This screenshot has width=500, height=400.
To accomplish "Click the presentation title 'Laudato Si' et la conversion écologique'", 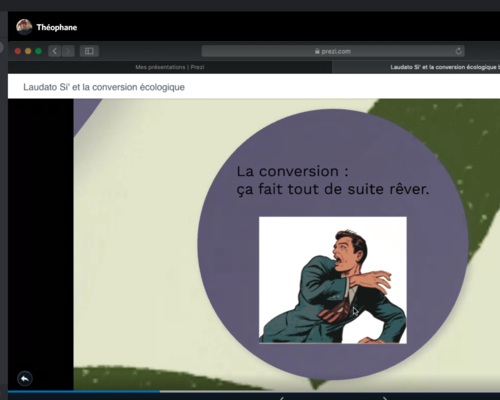I will [x=104, y=87].
